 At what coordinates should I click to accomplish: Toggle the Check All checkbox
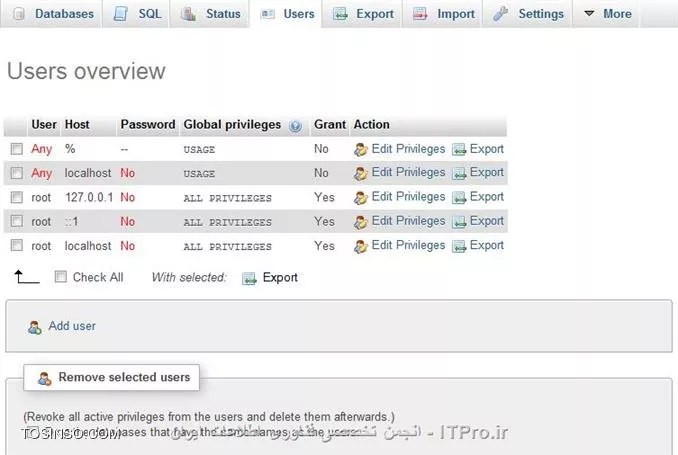pos(61,276)
